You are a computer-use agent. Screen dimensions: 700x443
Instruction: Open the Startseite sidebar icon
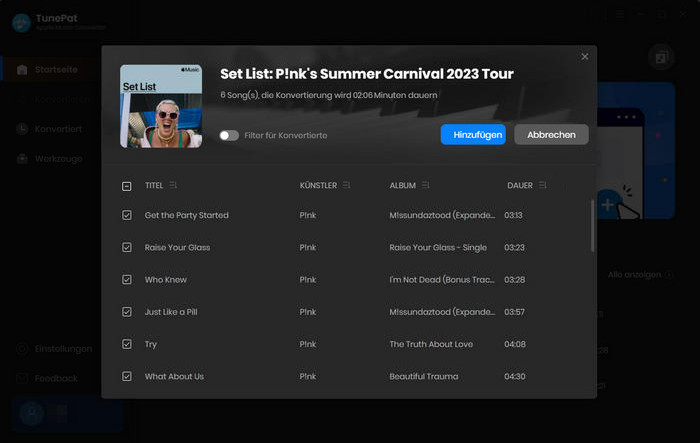(22, 70)
